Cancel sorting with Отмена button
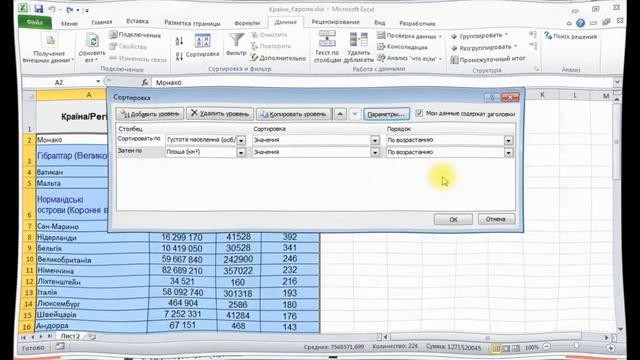The image size is (640, 360). click(x=496, y=219)
